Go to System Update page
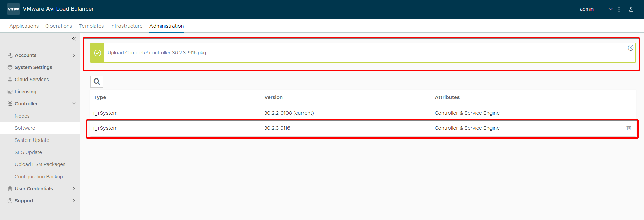The width and height of the screenshot is (644, 220). tap(32, 140)
